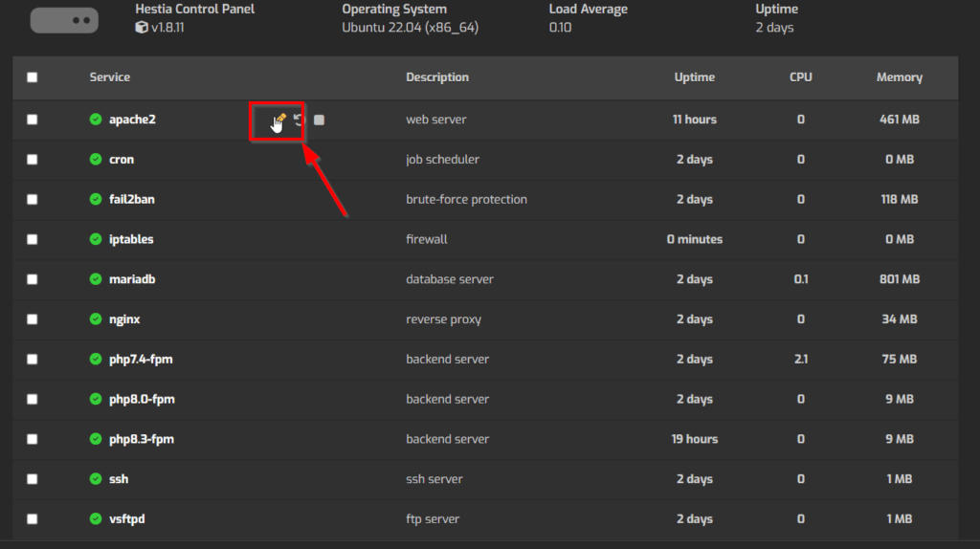Select the fail2ban row checkbox
The width and height of the screenshot is (980, 549).
[x=33, y=199]
